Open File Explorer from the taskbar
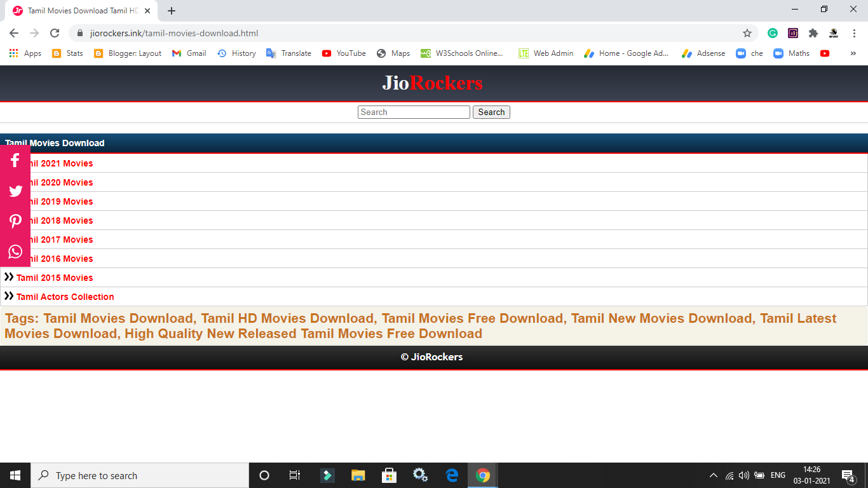 pos(358,475)
